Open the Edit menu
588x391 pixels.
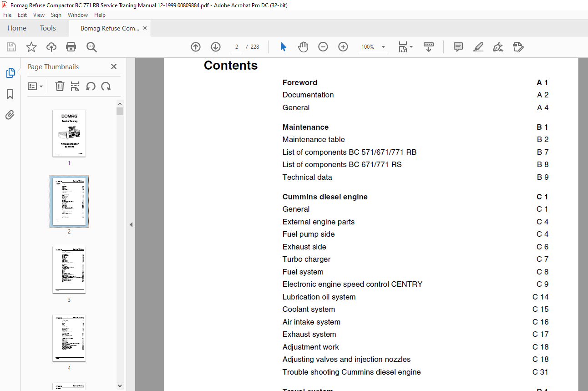point(22,15)
